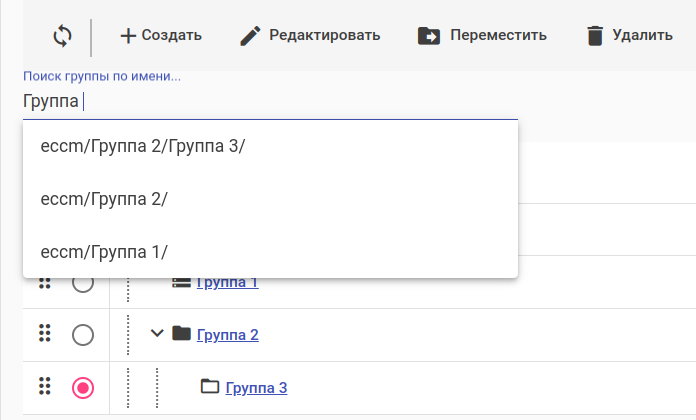Screen dimensions: 696x420
Task: Click the pencil Редактировать icon
Action: 252,36
